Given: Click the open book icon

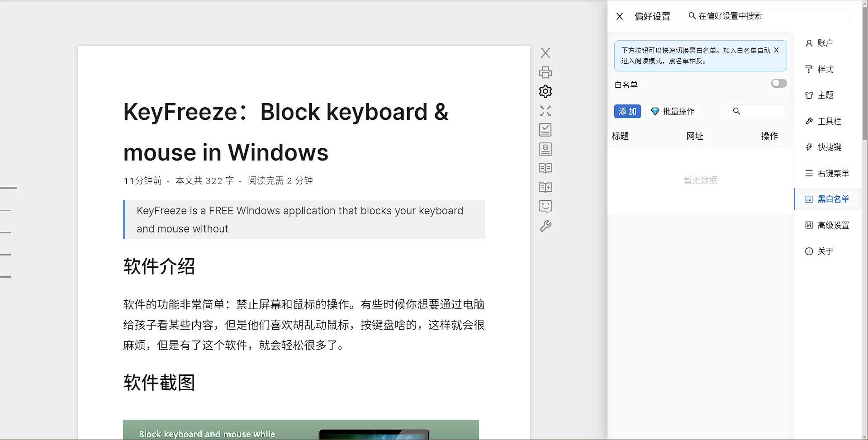Looking at the screenshot, I should 545,168.
